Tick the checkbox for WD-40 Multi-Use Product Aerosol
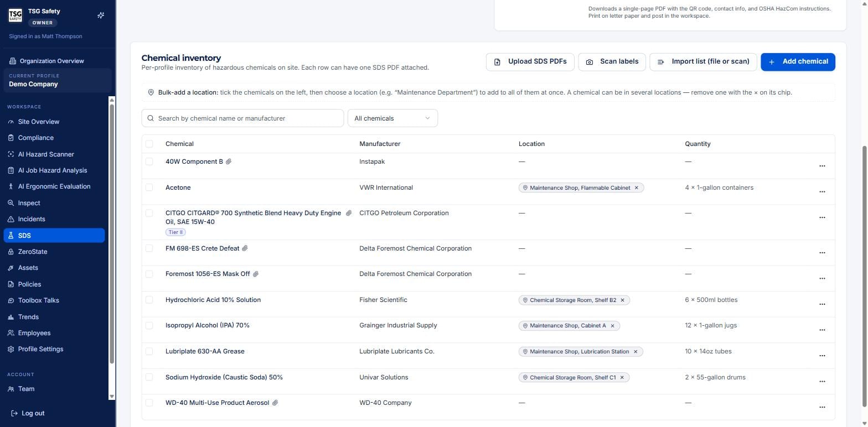Screen dimensions: 868x427 point(149,403)
